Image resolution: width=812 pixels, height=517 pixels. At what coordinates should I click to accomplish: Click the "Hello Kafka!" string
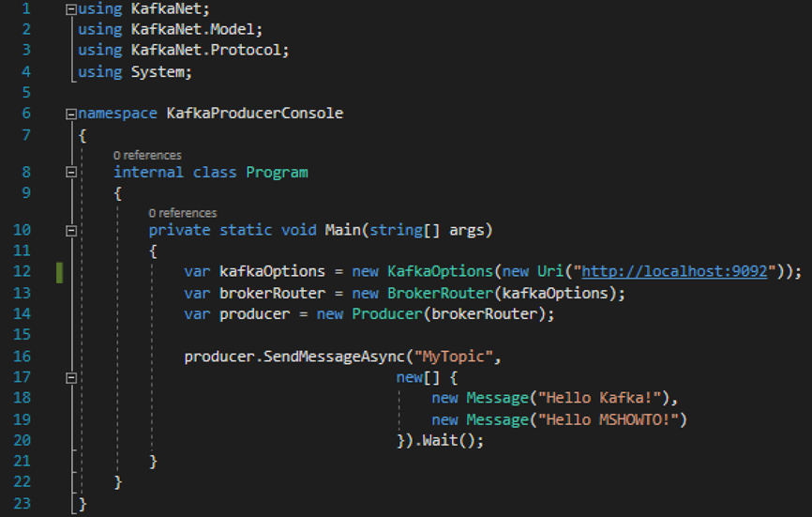[x=600, y=398]
